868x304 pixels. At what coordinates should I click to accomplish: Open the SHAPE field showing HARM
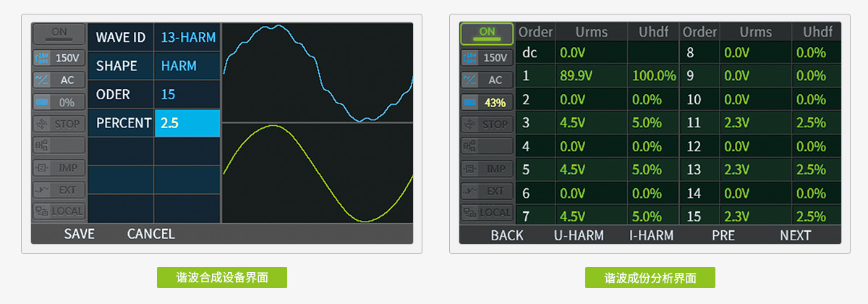point(187,66)
